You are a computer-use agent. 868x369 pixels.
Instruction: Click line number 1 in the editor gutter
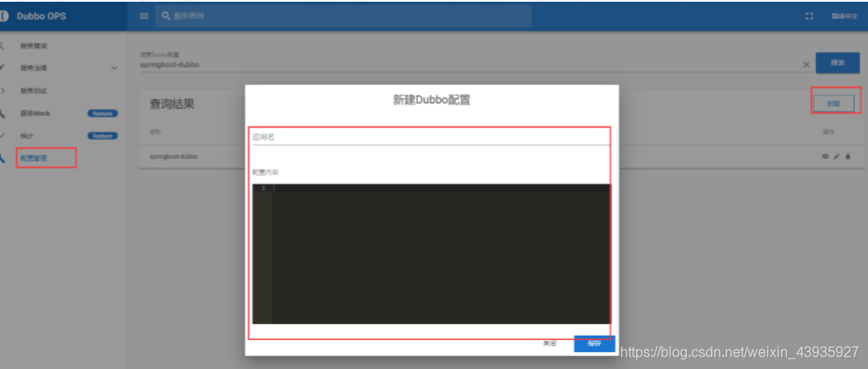coord(264,189)
